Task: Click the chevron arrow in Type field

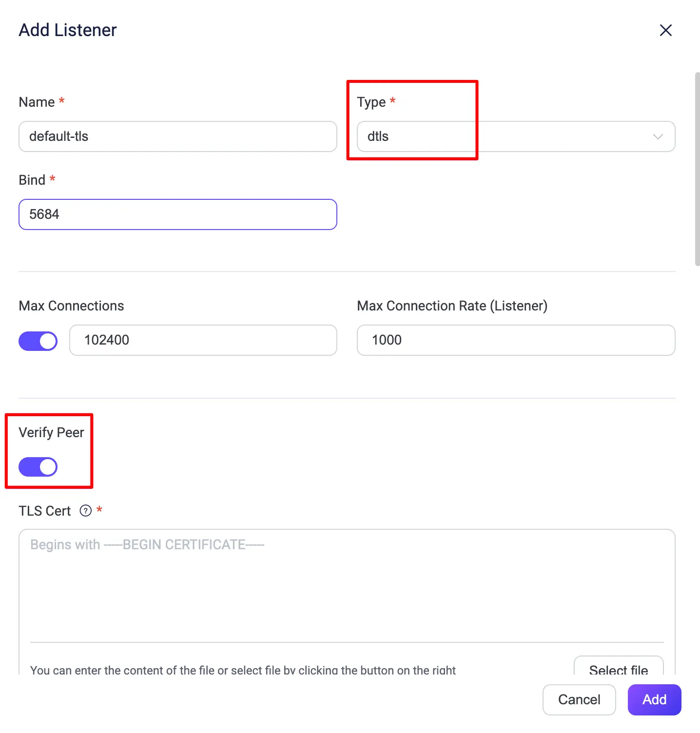Action: pos(658,136)
